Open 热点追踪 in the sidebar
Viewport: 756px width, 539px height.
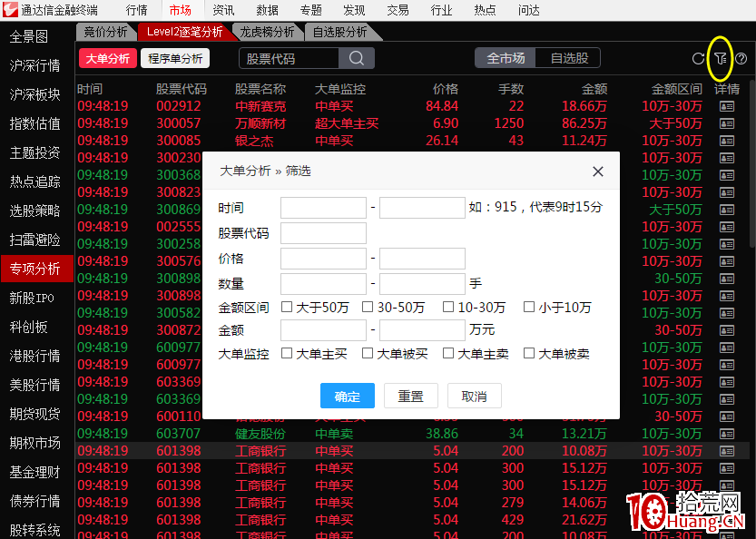pos(34,181)
